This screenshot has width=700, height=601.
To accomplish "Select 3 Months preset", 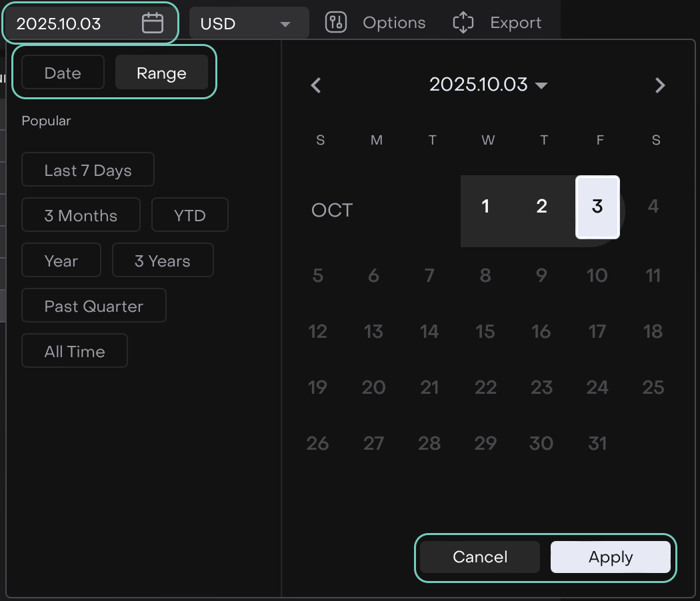I will pyautogui.click(x=81, y=215).
